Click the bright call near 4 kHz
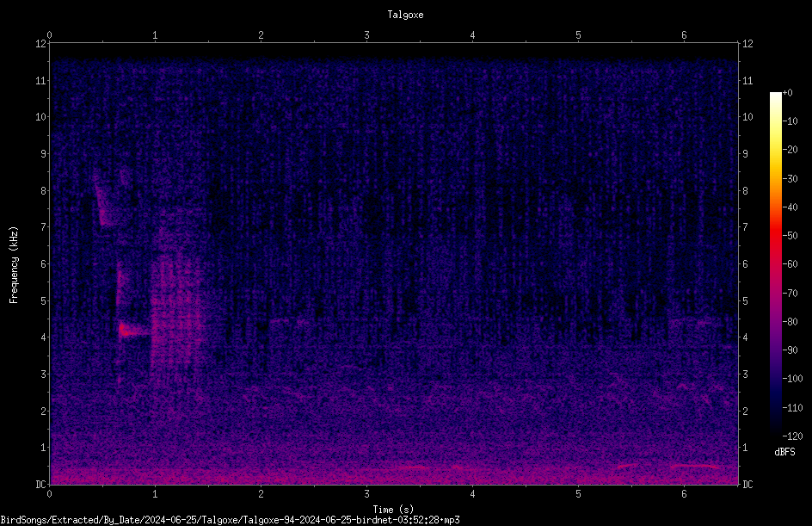The image size is (812, 526). click(130, 331)
